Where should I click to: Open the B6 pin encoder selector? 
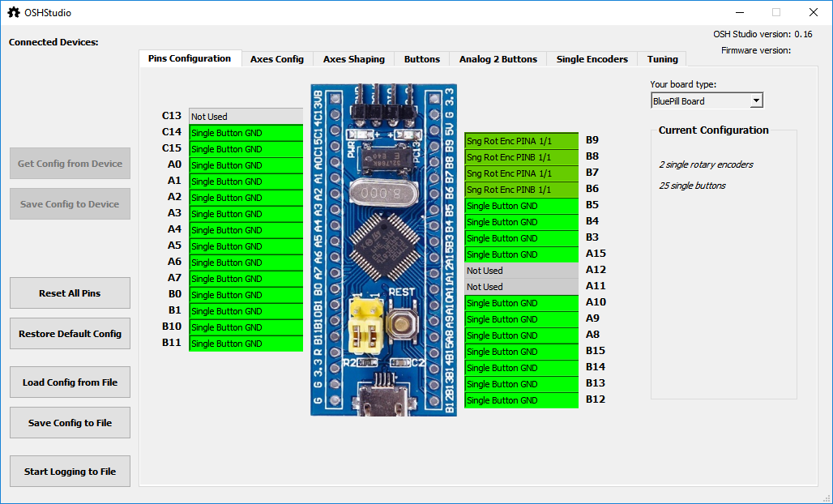point(521,190)
